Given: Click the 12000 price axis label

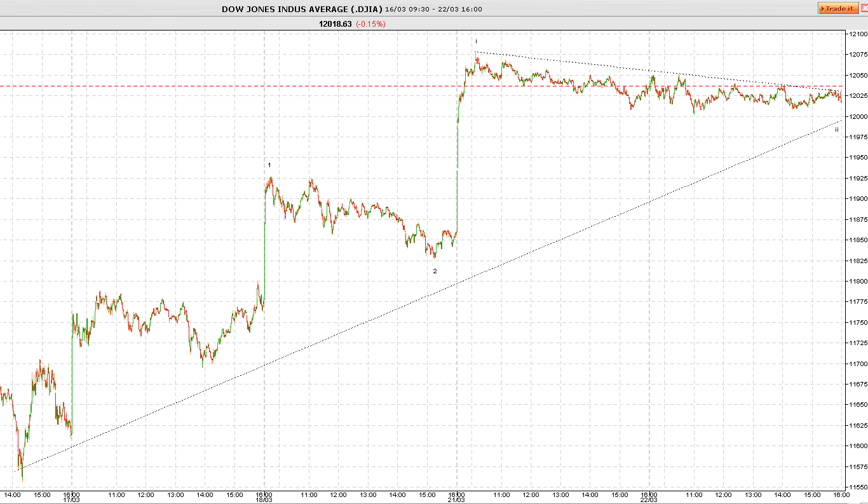Looking at the screenshot, I should (x=857, y=116).
